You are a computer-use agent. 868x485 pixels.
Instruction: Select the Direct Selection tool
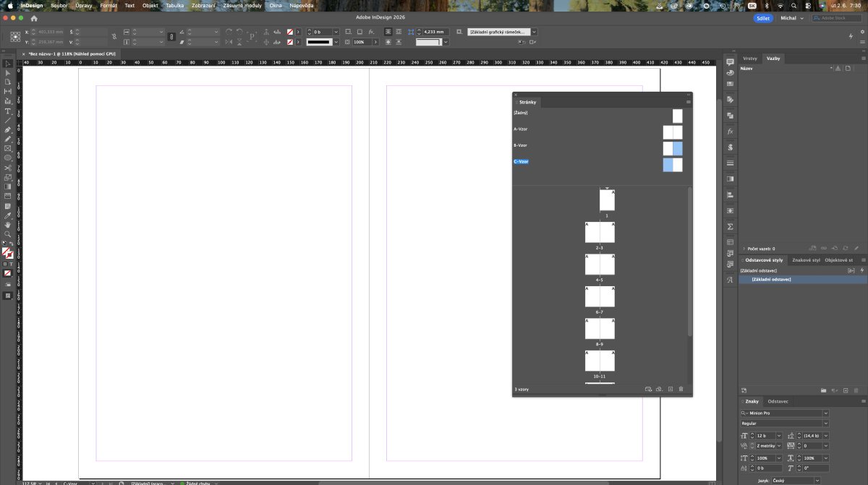8,73
